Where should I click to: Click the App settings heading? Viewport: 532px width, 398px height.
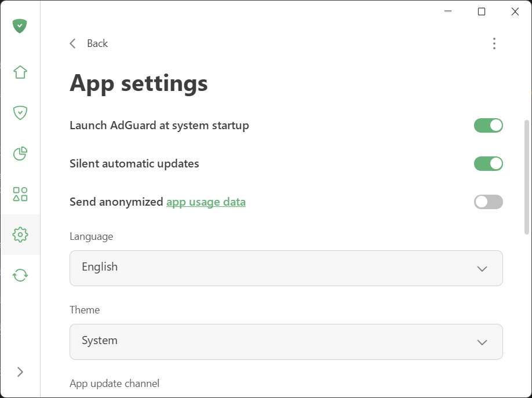(x=138, y=83)
